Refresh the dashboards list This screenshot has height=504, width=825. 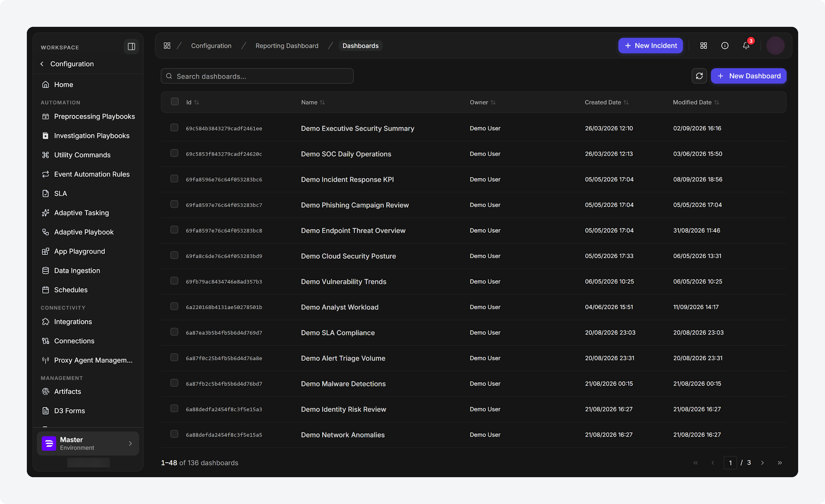click(x=699, y=76)
